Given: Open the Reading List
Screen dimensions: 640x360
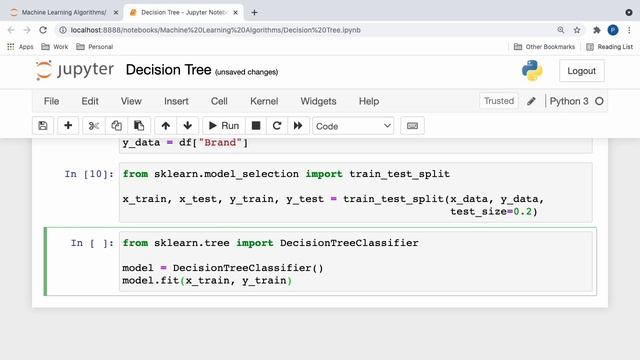Looking at the screenshot, I should pyautogui.click(x=609, y=47).
